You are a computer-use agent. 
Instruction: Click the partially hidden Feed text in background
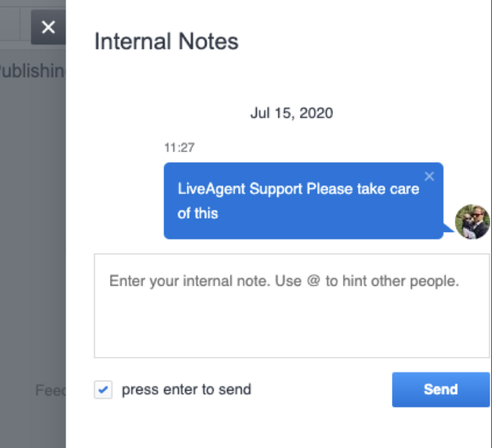click(50, 390)
